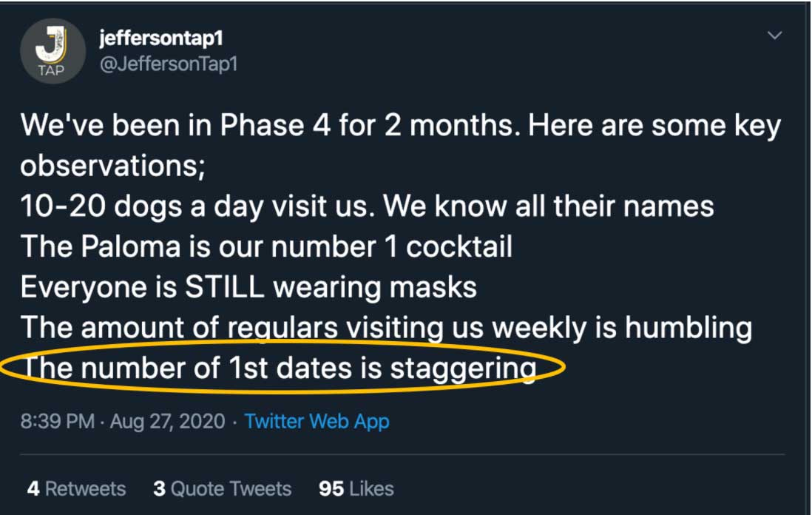
Task: Click the bold number 95 beside Likes
Action: click(x=331, y=489)
